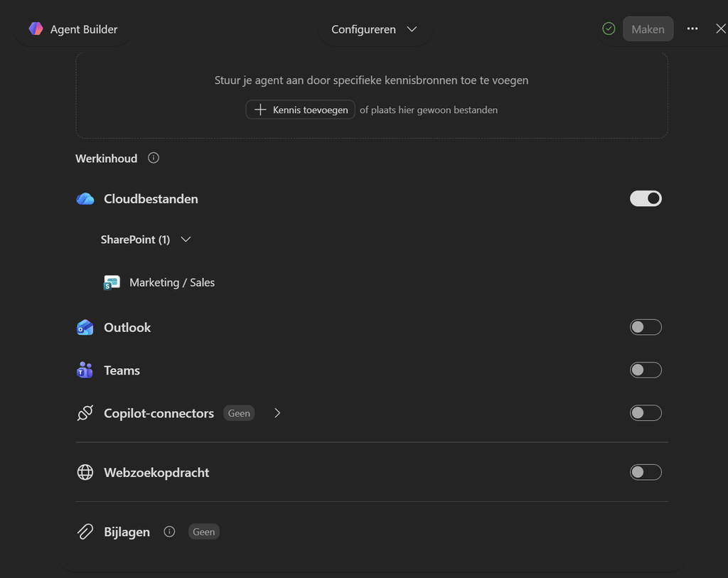728x578 pixels.
Task: Click the Maken button
Action: 648,28
